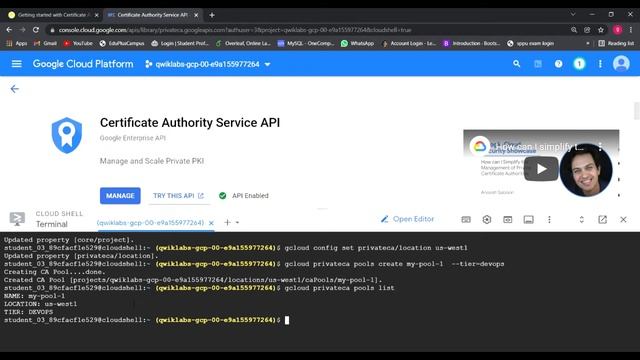Open the Cloud Shell more options menu

point(549,220)
